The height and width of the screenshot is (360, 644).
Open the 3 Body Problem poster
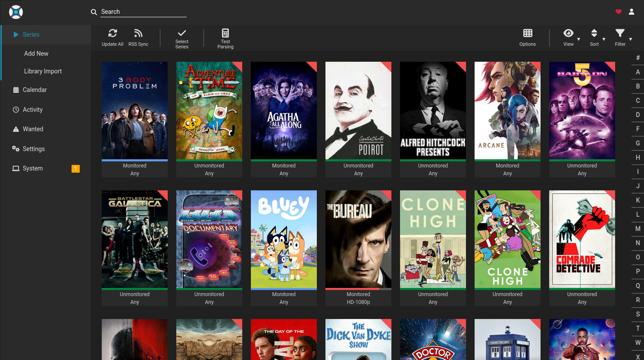click(x=134, y=111)
